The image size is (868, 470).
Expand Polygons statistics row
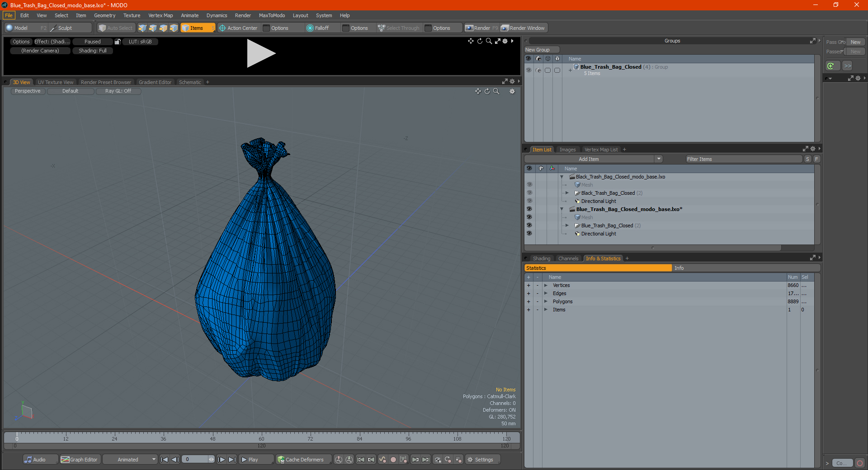pyautogui.click(x=546, y=301)
